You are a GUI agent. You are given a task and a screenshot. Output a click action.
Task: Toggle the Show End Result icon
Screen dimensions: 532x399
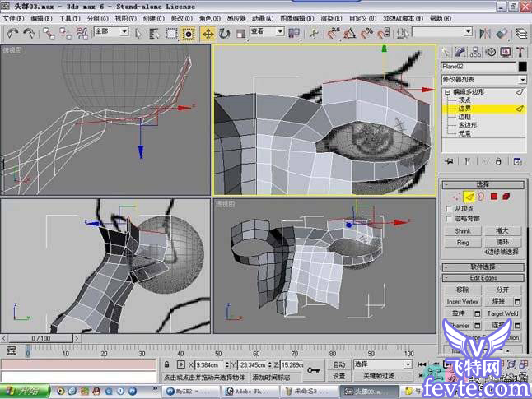pos(467,161)
